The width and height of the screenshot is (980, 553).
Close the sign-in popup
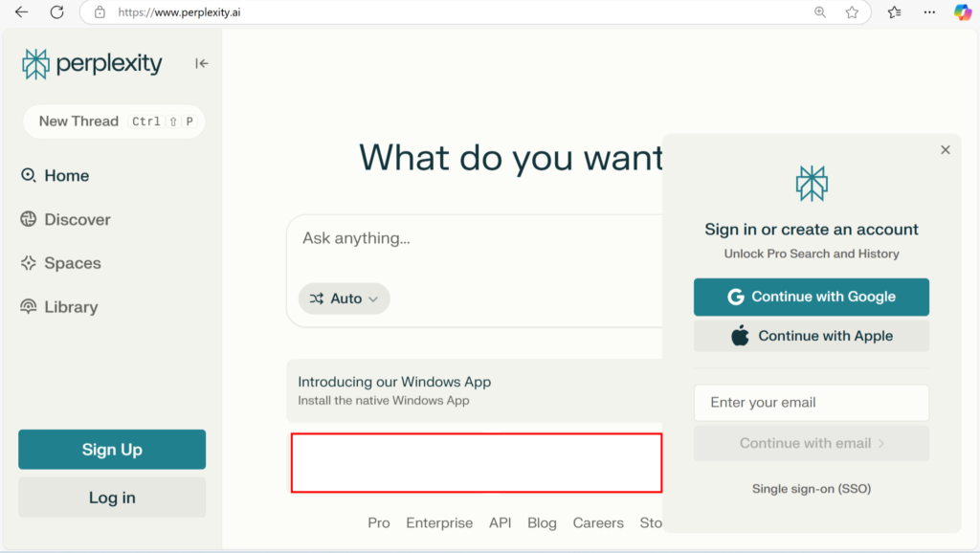[x=945, y=150]
